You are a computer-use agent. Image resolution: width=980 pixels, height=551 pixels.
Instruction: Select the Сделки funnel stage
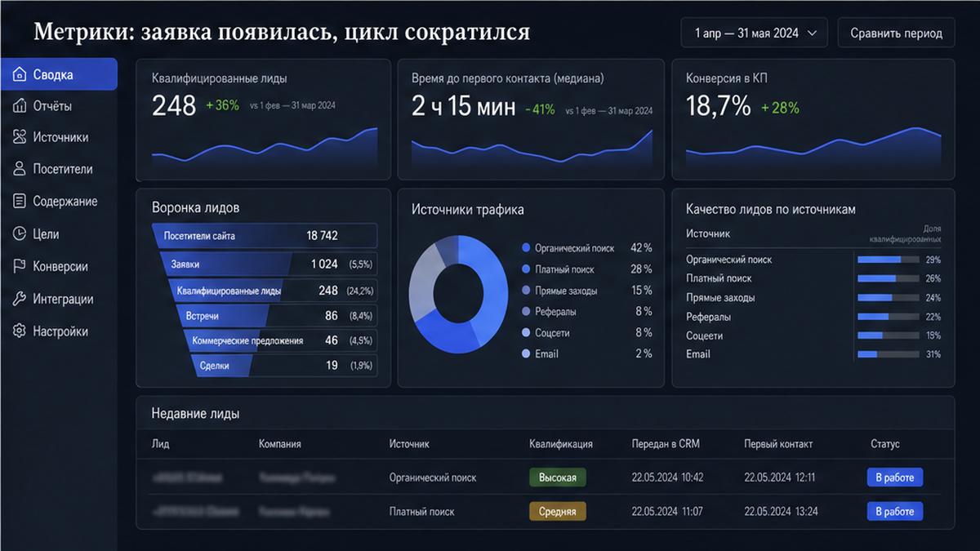283,366
